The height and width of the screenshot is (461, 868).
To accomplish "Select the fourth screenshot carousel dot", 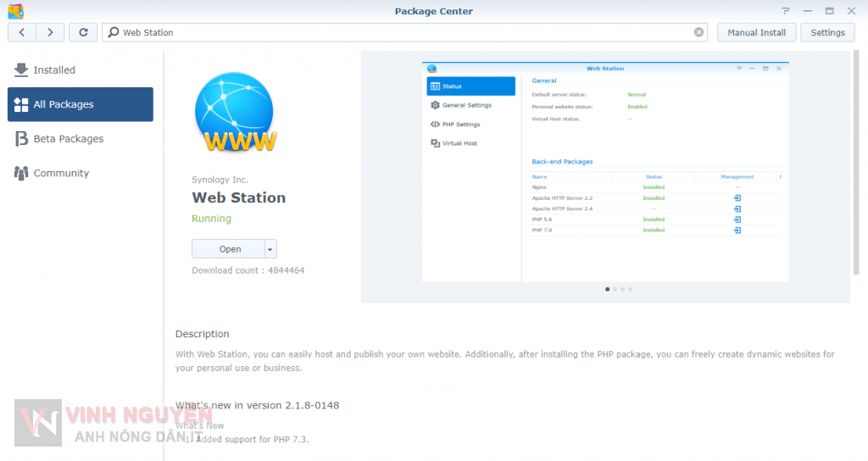I will coord(630,289).
